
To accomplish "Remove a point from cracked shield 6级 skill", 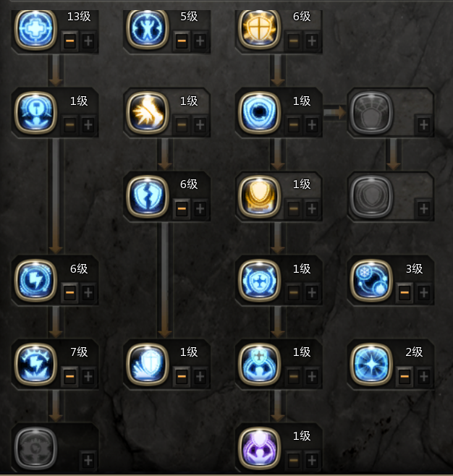I will tap(182, 208).
